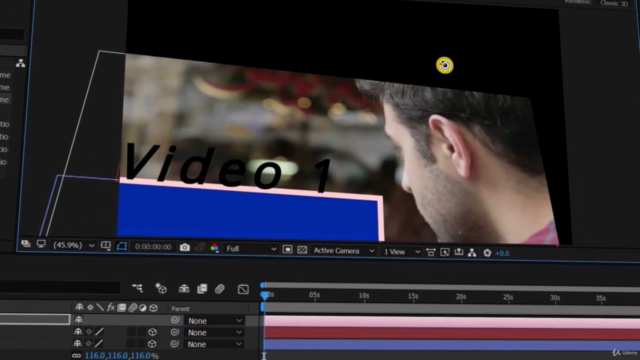Viewport: 640px width, 360px height.
Task: Click the Classic 3D renderer button
Action: (613, 3)
